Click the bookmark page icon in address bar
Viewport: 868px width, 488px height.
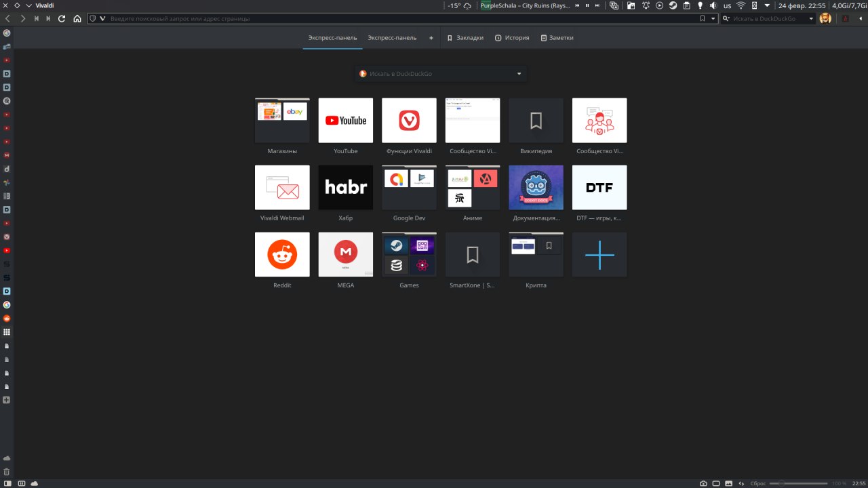(703, 18)
